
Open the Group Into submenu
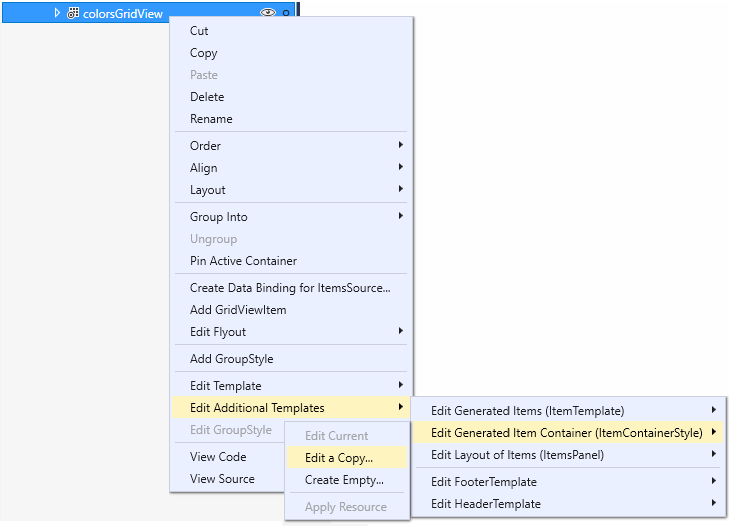291,216
